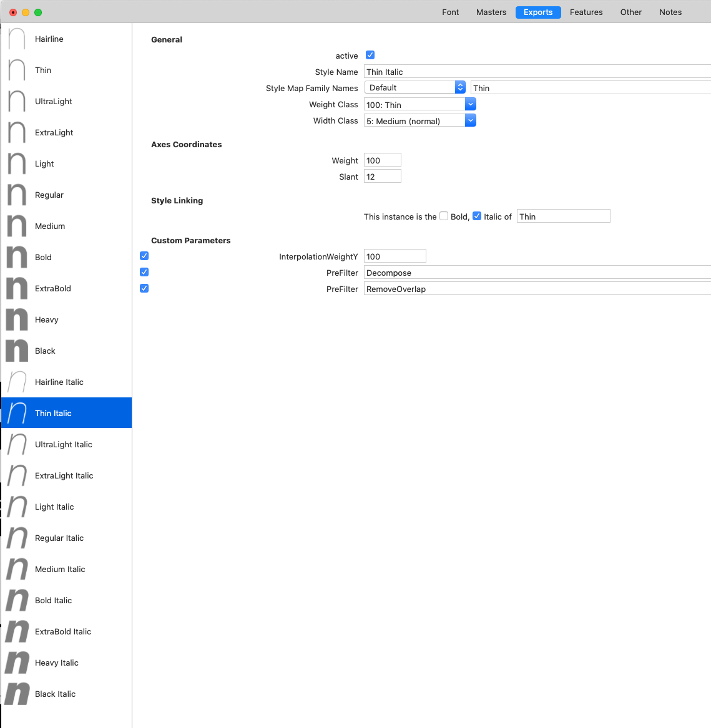Select the Bold Italic glyph preview icon
The height and width of the screenshot is (728, 711).
tap(17, 600)
